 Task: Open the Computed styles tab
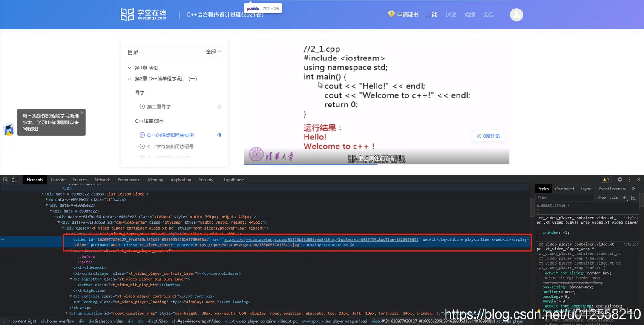pyautogui.click(x=564, y=189)
